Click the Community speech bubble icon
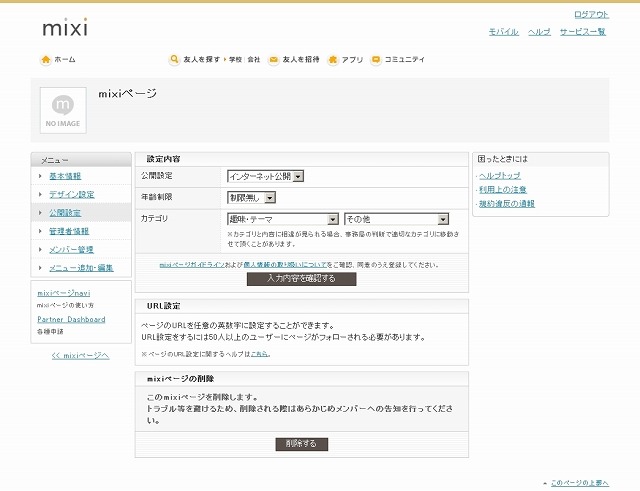The image size is (640, 491). 376,60
